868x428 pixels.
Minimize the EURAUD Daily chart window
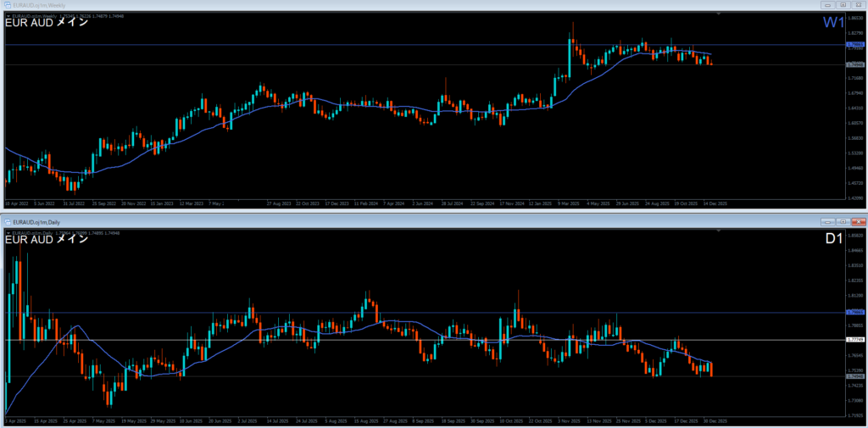tap(827, 221)
